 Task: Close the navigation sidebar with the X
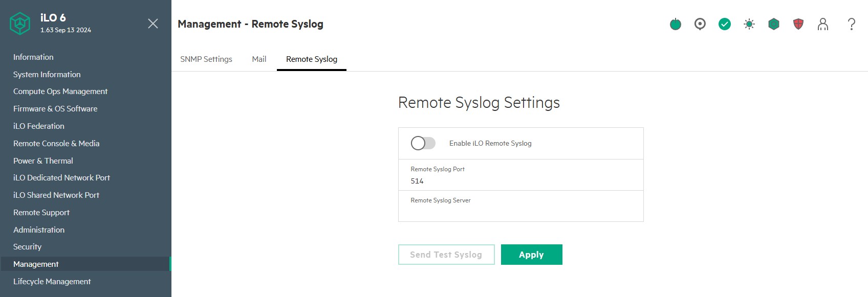click(153, 24)
